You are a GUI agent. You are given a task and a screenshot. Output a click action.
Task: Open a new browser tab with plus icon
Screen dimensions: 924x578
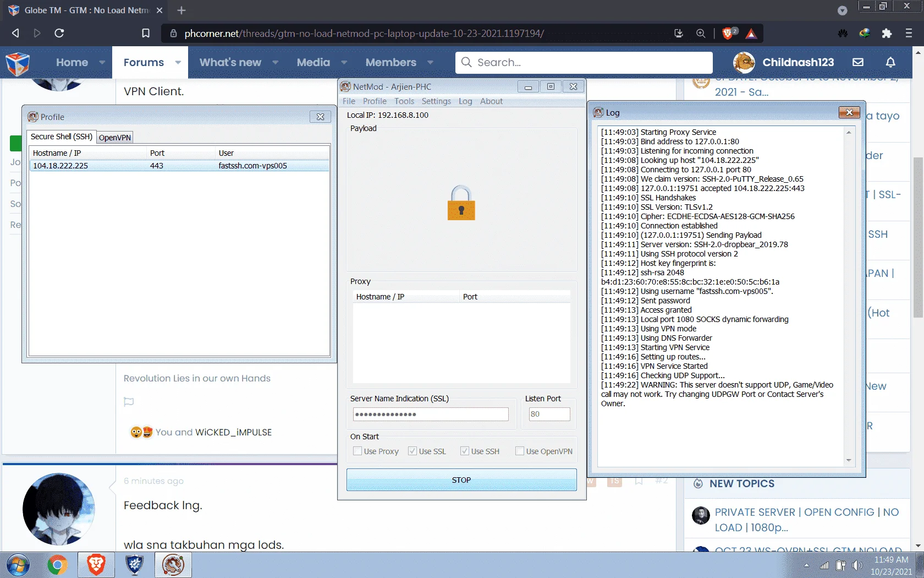click(182, 10)
